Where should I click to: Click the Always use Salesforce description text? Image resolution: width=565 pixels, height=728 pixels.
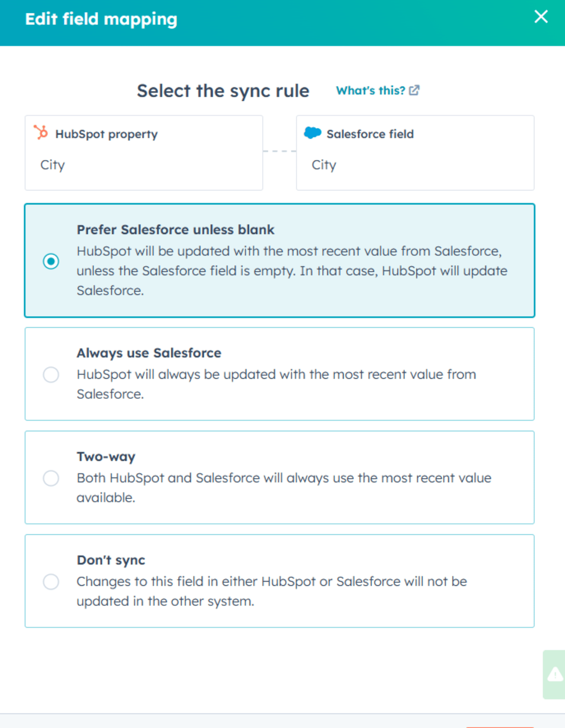(x=276, y=384)
